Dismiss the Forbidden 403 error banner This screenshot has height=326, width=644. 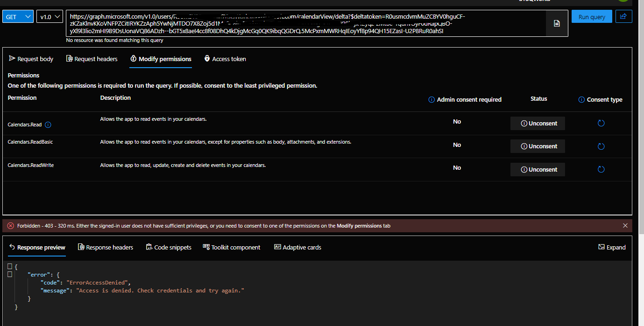coord(625,226)
